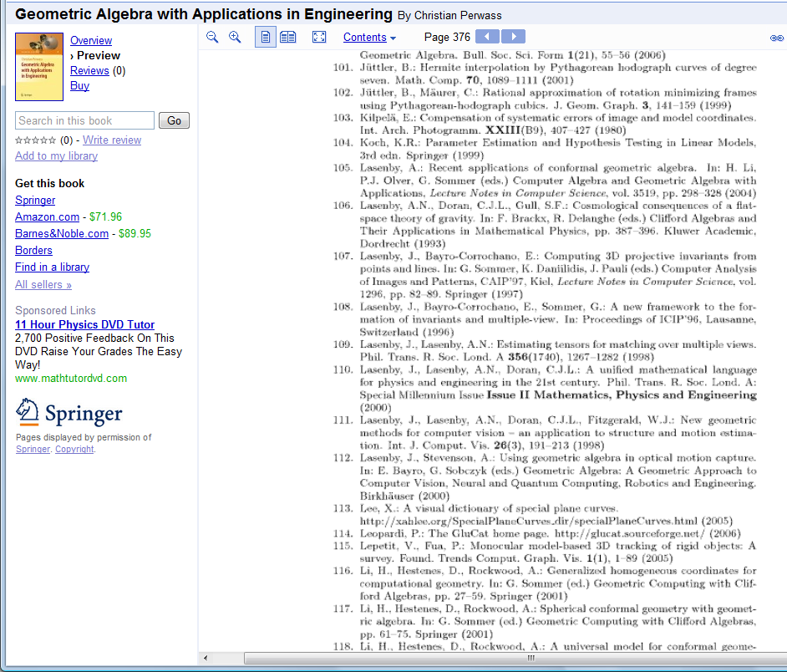The image size is (787, 672).
Task: Open Find in a library link
Action: click(x=52, y=267)
